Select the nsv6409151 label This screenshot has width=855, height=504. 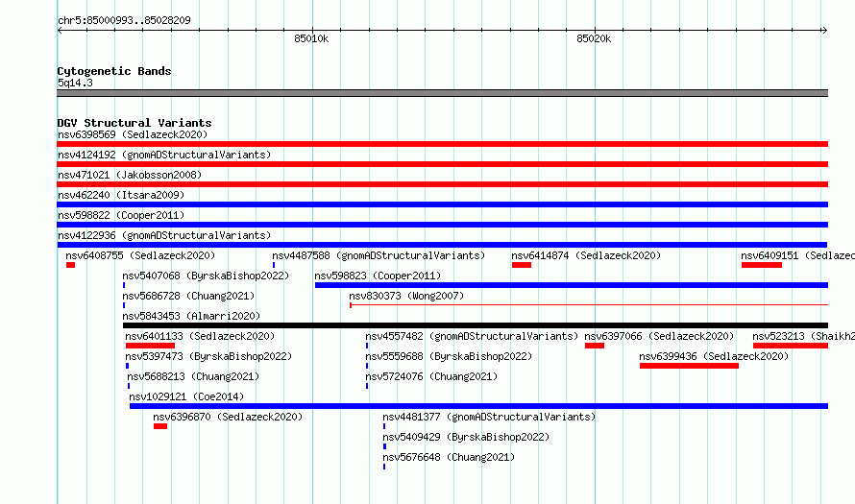(797, 255)
